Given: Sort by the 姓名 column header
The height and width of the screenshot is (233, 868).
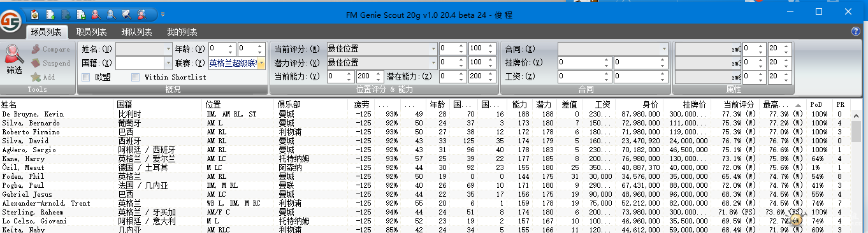Looking at the screenshot, I should [x=57, y=104].
